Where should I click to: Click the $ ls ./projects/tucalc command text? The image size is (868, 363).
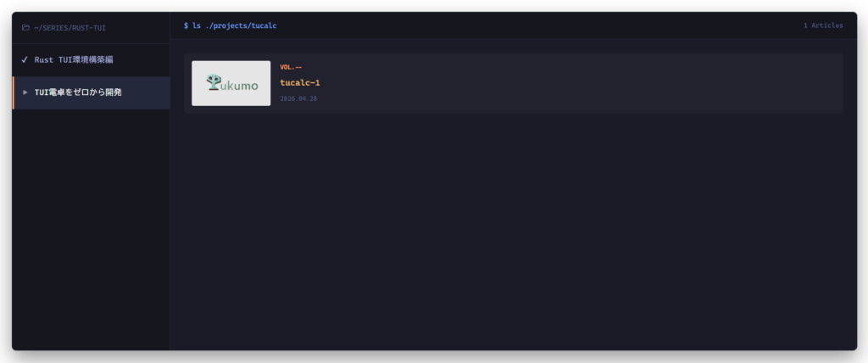pos(231,25)
